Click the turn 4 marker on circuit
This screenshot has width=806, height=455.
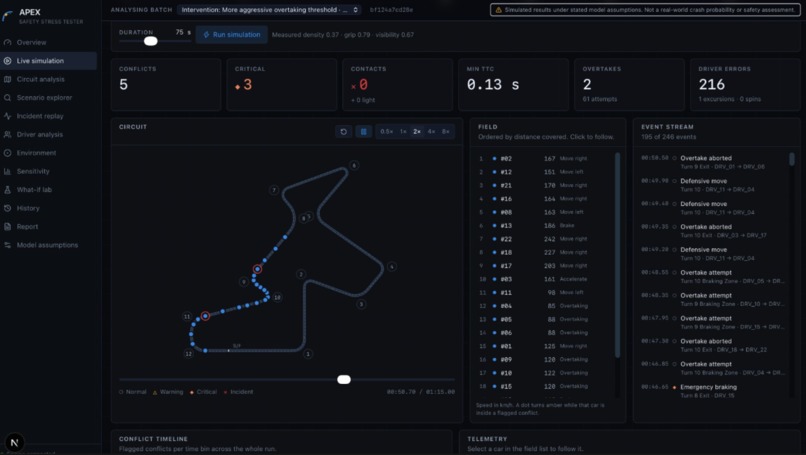point(392,266)
